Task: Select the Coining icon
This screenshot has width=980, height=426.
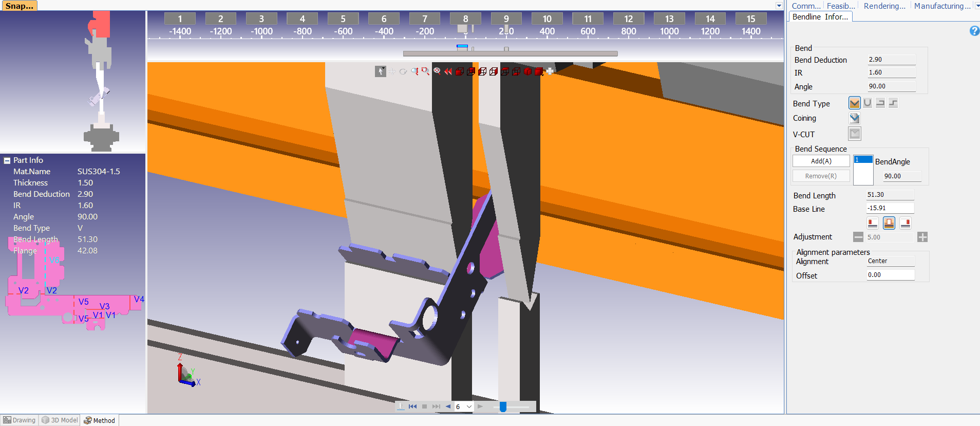Action: click(x=854, y=118)
